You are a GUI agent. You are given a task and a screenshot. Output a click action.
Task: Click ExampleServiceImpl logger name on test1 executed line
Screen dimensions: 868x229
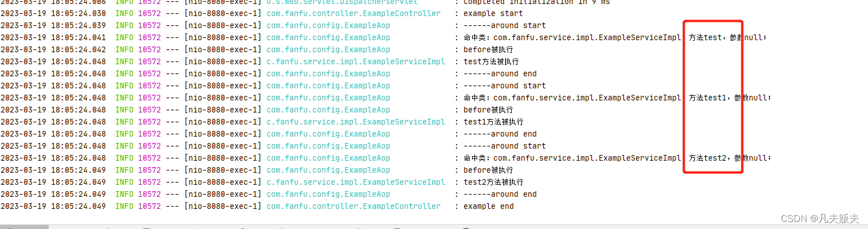(x=356, y=122)
